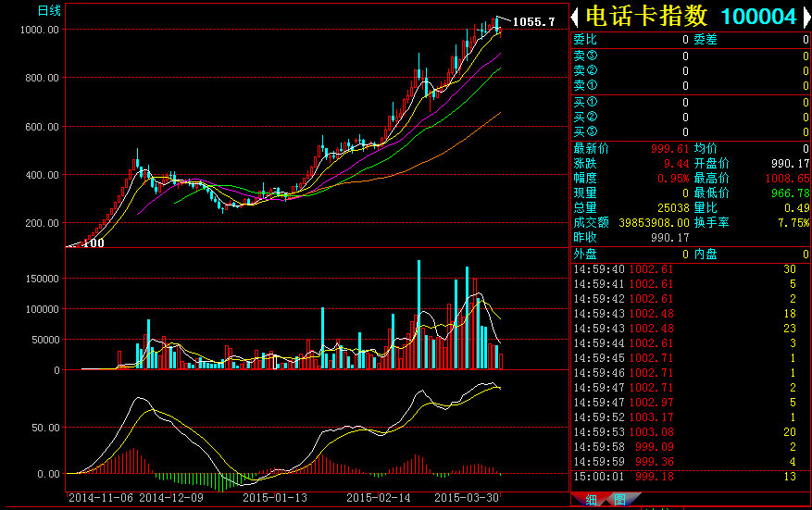Click the 1000.00 price axis label
Viewport: 812px width, 510px height.
(40, 30)
